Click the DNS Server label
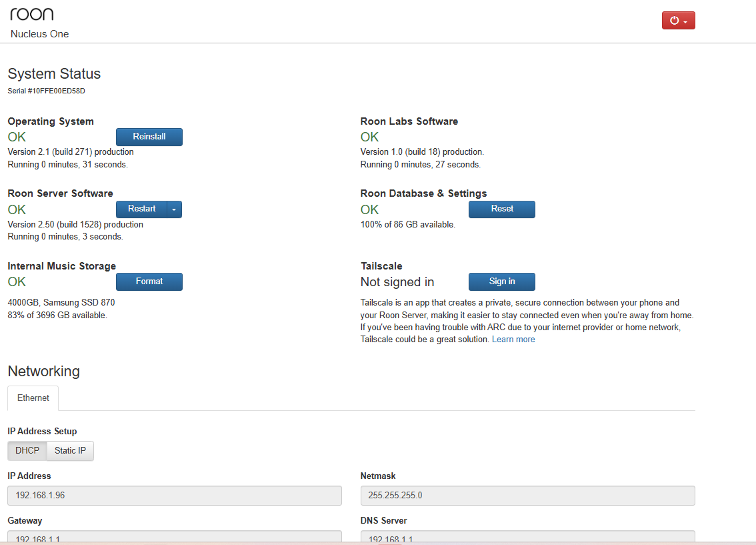 [x=384, y=521]
